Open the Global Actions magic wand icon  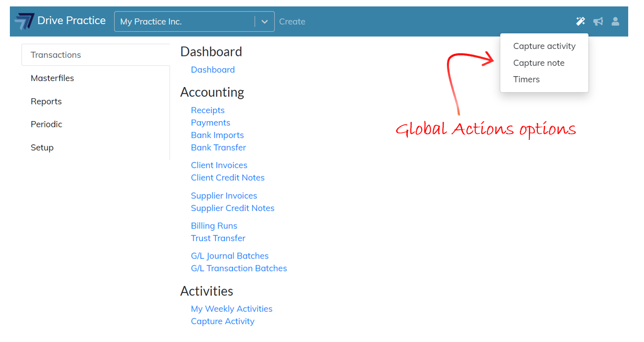coord(580,21)
